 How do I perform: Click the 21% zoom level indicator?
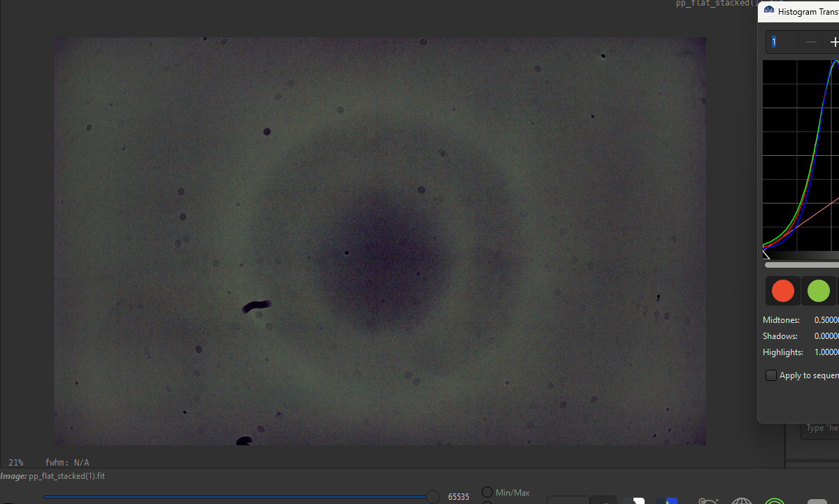(x=15, y=463)
